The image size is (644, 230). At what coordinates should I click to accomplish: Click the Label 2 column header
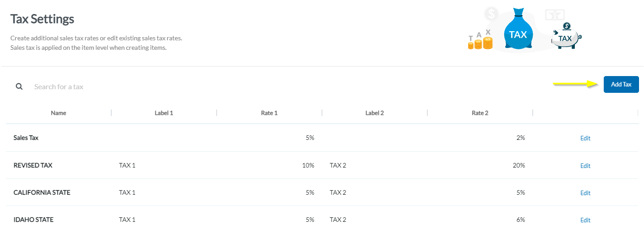coord(374,113)
